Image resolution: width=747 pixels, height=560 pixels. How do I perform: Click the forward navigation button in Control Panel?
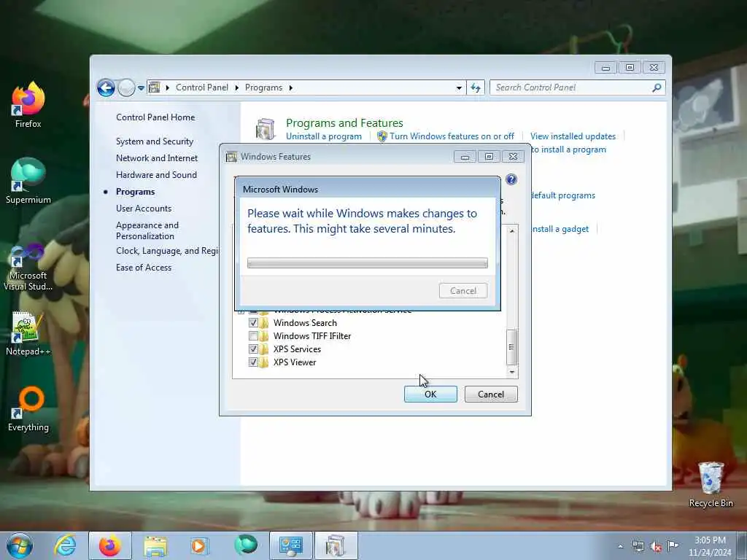coord(126,87)
